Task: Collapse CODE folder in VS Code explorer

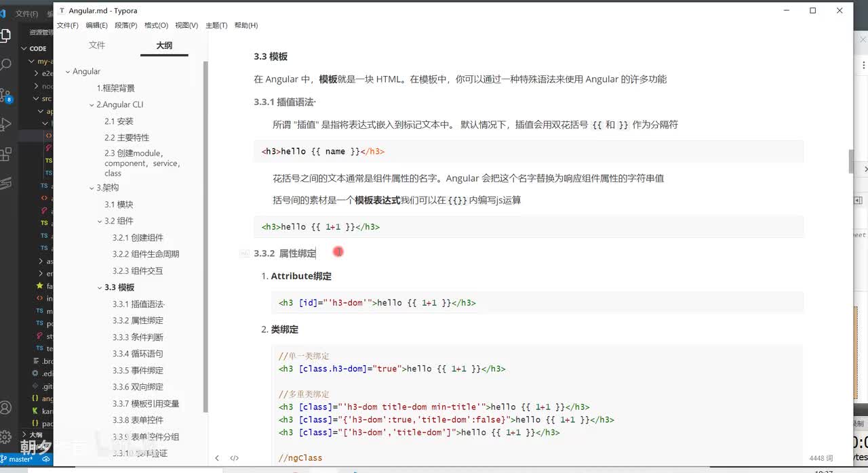Action: click(x=24, y=49)
